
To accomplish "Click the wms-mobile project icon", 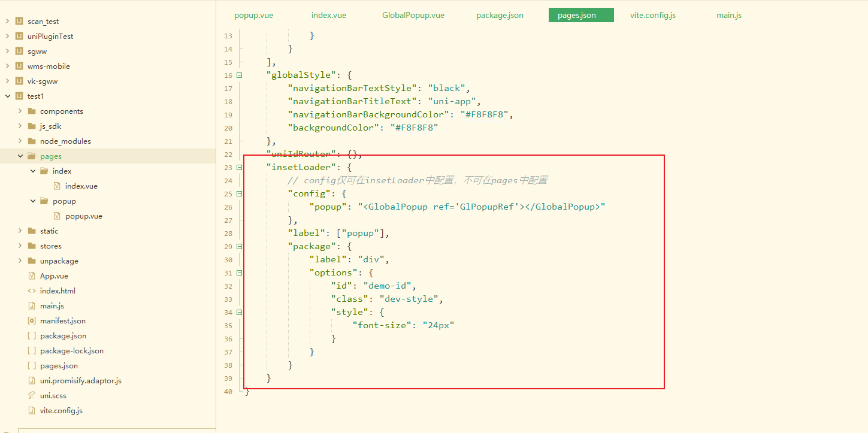I will [x=19, y=66].
